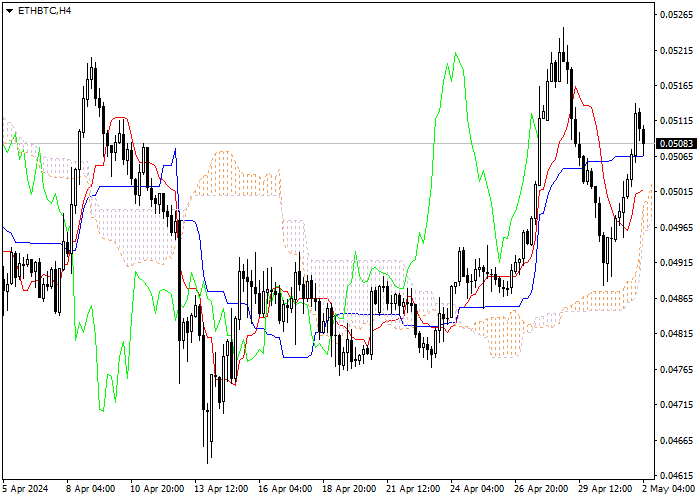Click the 0.05215 price axis label
Viewport: 700px width, 500px height.
677,50
